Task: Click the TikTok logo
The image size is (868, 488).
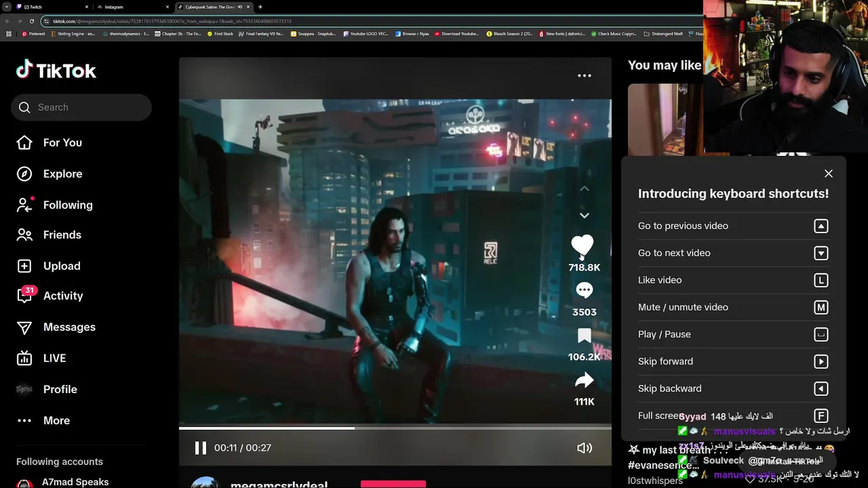Action: pos(56,70)
